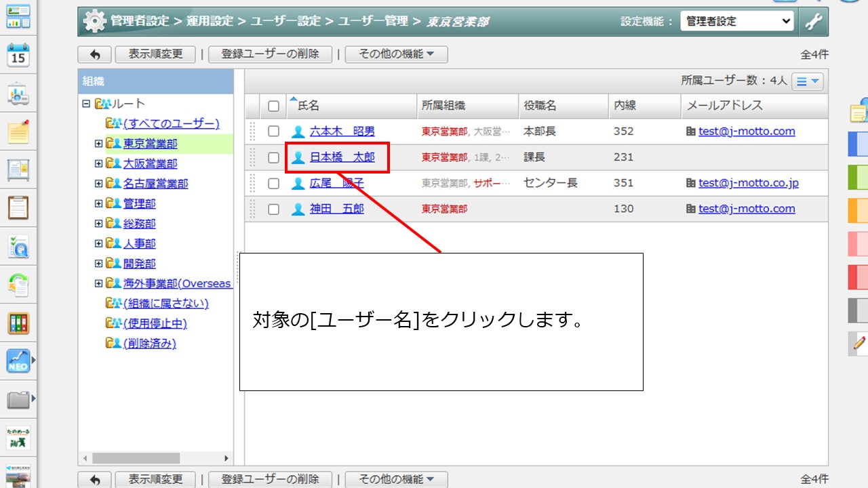The image size is (868, 488).
Task: Select the green color tab on right edge
Action: tap(858, 178)
